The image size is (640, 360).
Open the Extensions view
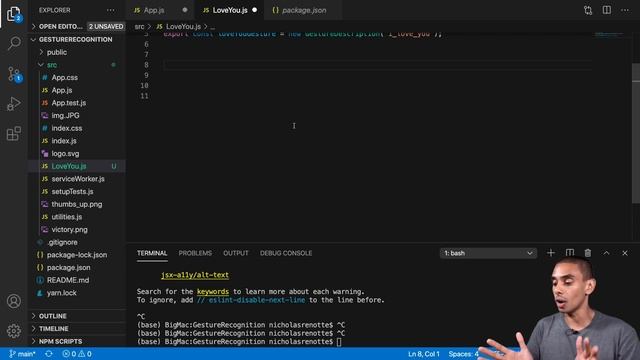[x=14, y=133]
